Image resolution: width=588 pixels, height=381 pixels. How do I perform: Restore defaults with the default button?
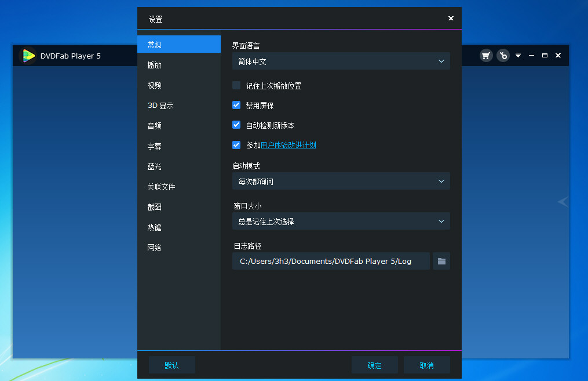pos(171,365)
